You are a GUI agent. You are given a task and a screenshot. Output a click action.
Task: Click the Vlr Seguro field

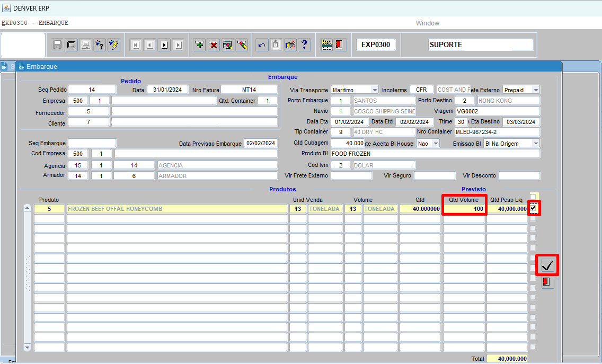click(x=435, y=175)
